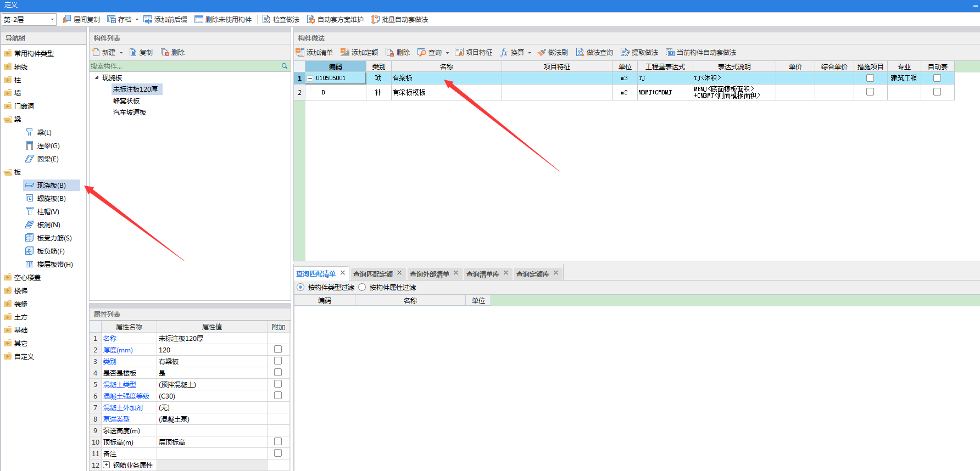Expand the 钢筋业务属性 property group
This screenshot has width=980, height=471.
tap(106, 465)
